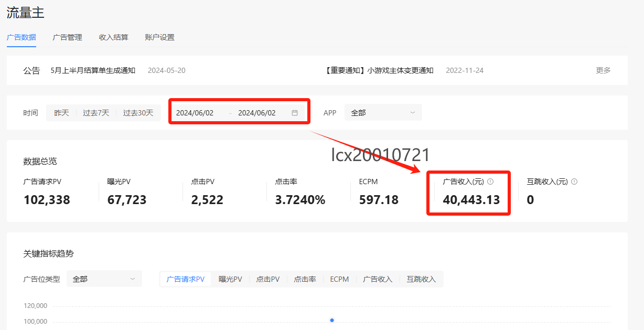
Task: Select the 广告请求PV trend metric
Action: pyautogui.click(x=186, y=279)
